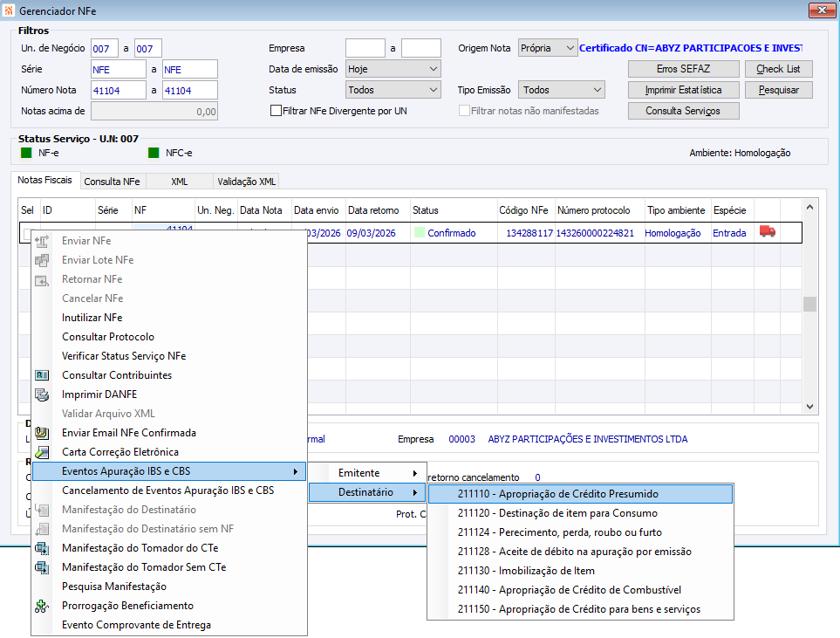840x638 pixels.
Task: Switch to the Validação XML tab
Action: coord(246,182)
